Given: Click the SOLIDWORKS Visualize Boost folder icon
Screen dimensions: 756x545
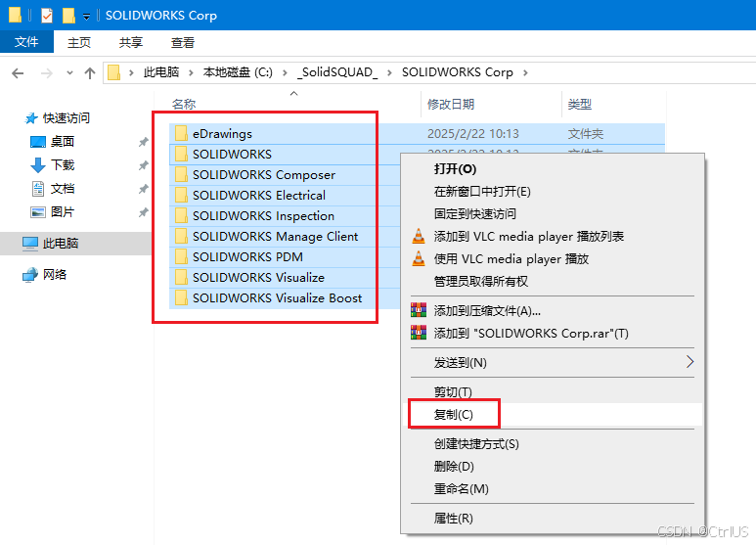Looking at the screenshot, I should (181, 298).
